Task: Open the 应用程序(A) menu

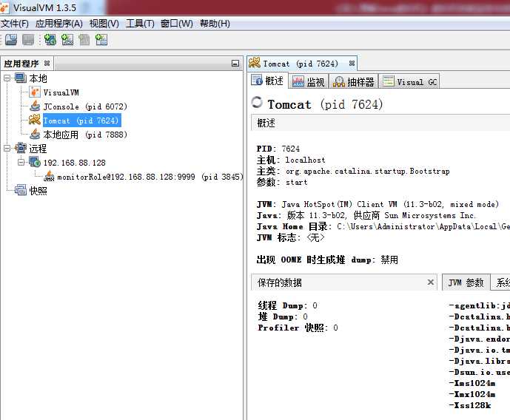Action: click(x=59, y=24)
